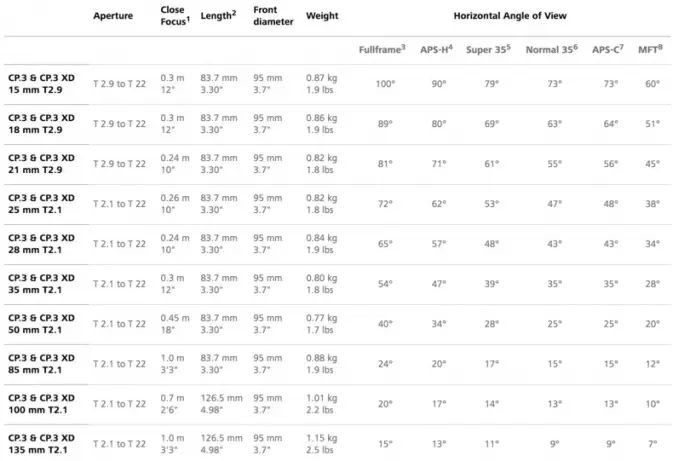Viewport: 690px width, 461px height.
Task: Click the APS-H subheader
Action: 436,49
